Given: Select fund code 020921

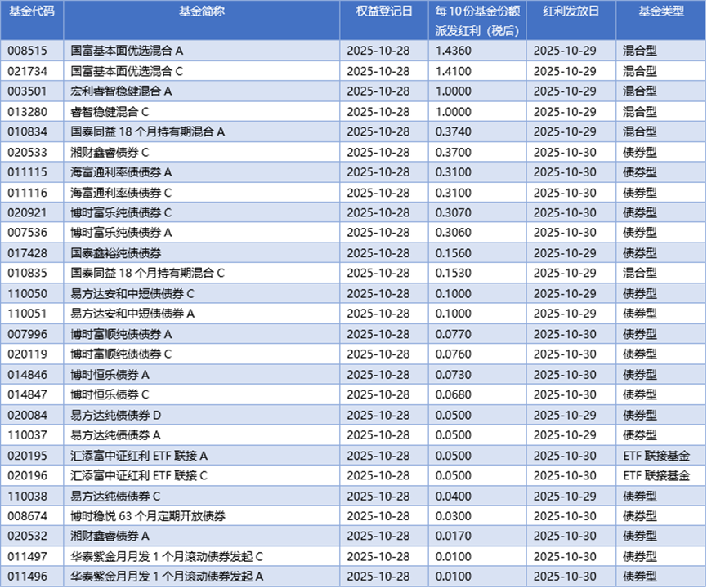Looking at the screenshot, I should click(27, 212).
